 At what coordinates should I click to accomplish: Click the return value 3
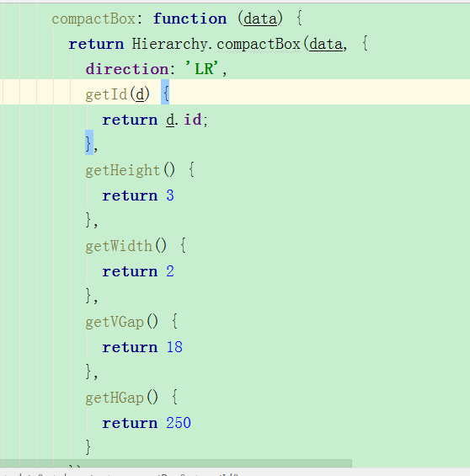click(170, 195)
